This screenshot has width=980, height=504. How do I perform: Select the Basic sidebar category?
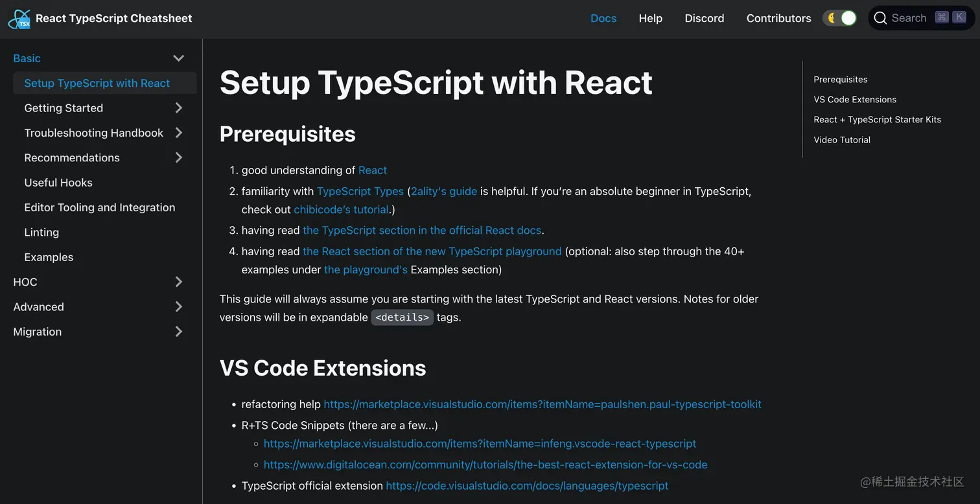pos(27,58)
